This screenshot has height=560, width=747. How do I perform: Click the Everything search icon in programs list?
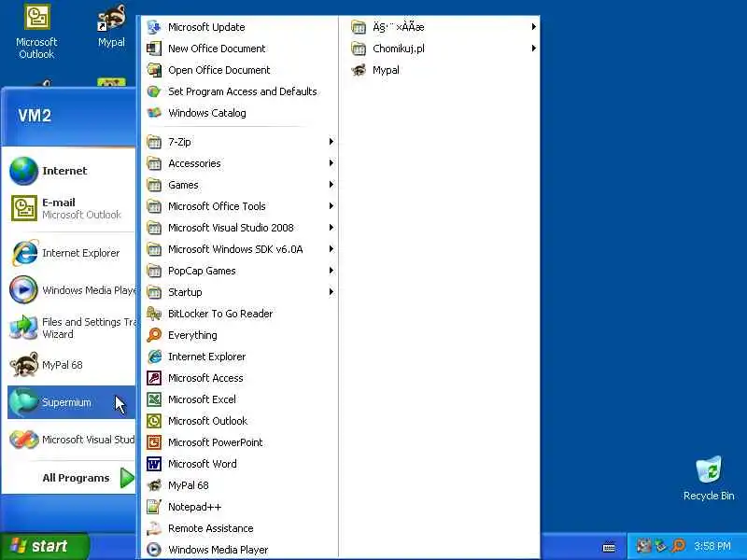[154, 335]
